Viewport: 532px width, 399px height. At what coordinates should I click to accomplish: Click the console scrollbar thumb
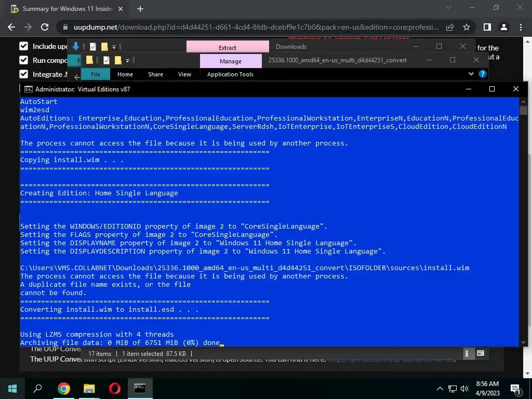point(523,111)
